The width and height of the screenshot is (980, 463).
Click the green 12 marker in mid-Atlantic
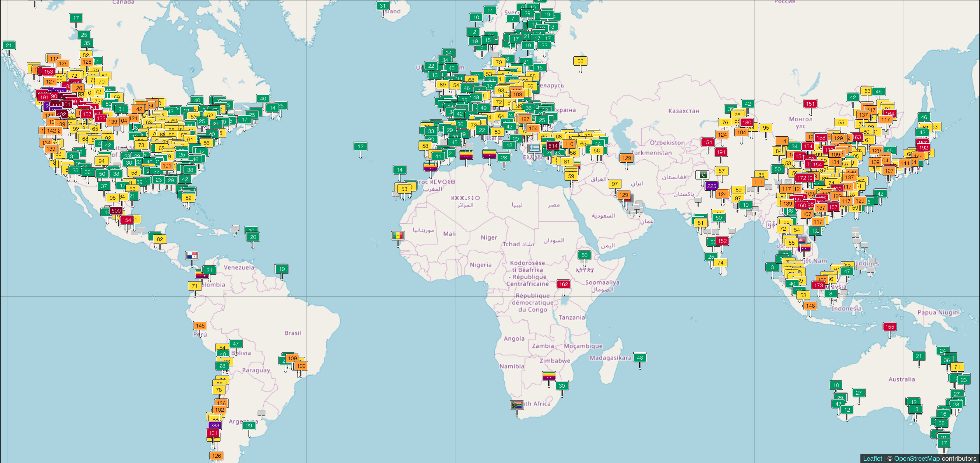pyautogui.click(x=361, y=146)
